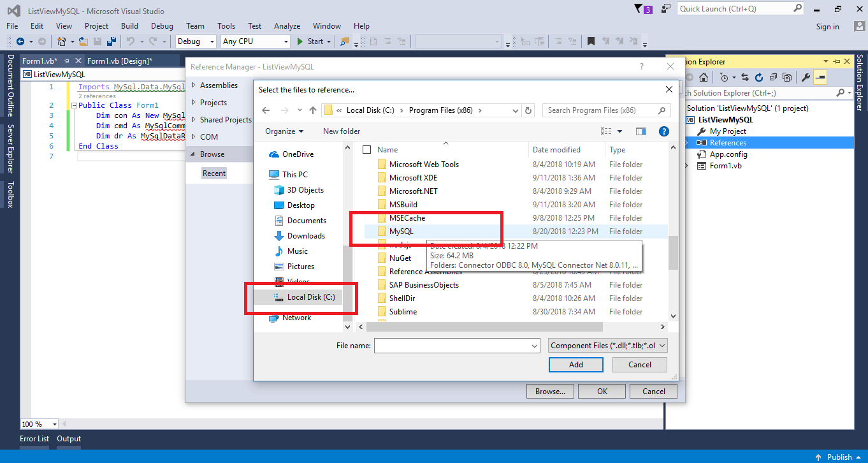This screenshot has width=868, height=463.
Task: Expand the COM section in Reference Manager
Action: [194, 137]
